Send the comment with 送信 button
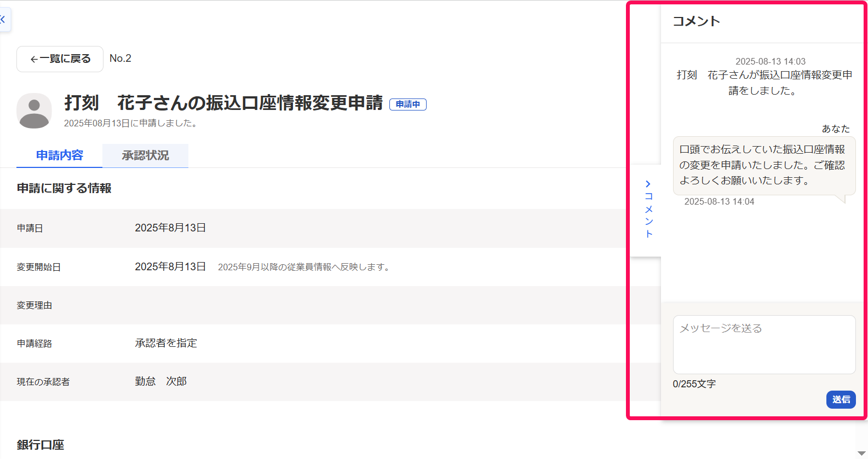The width and height of the screenshot is (868, 459). (x=841, y=400)
